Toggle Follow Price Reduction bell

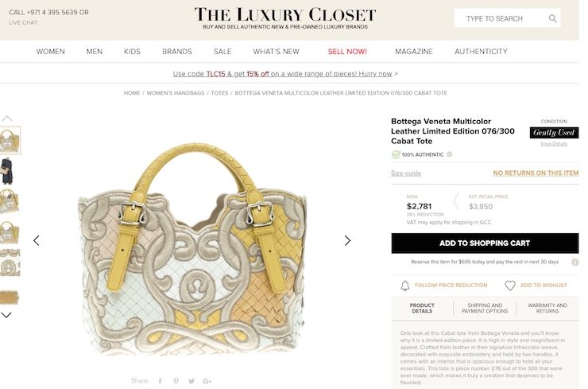(x=405, y=286)
